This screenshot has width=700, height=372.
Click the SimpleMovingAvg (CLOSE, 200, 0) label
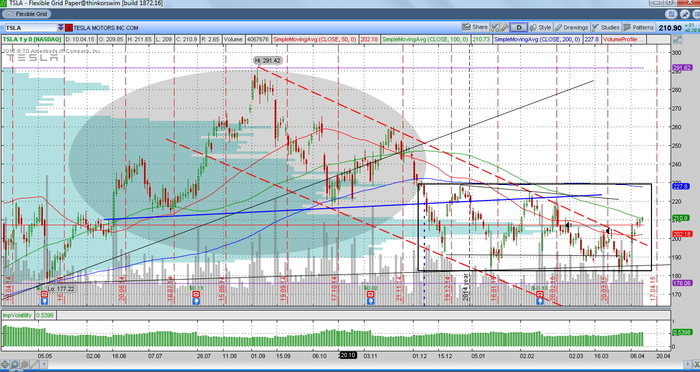[x=538, y=40]
